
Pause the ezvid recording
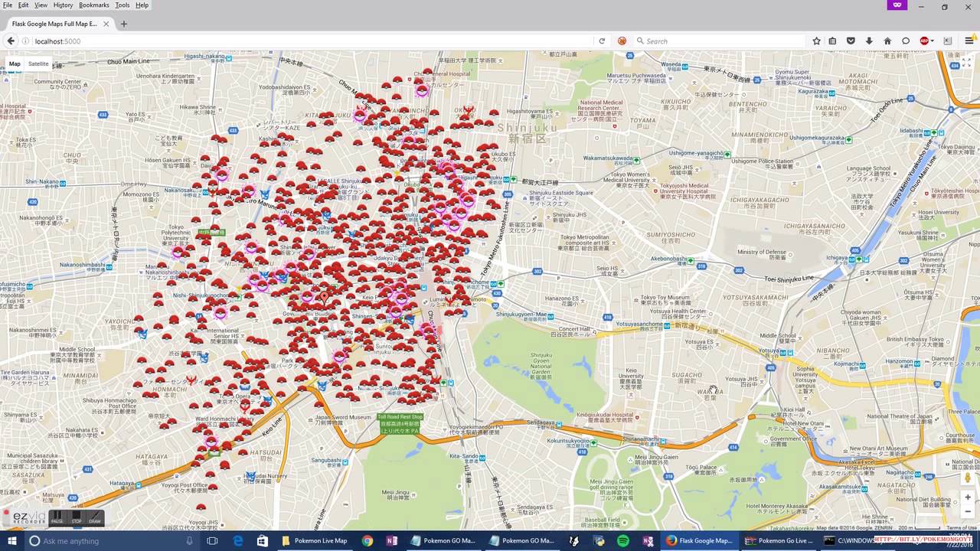tap(57, 518)
